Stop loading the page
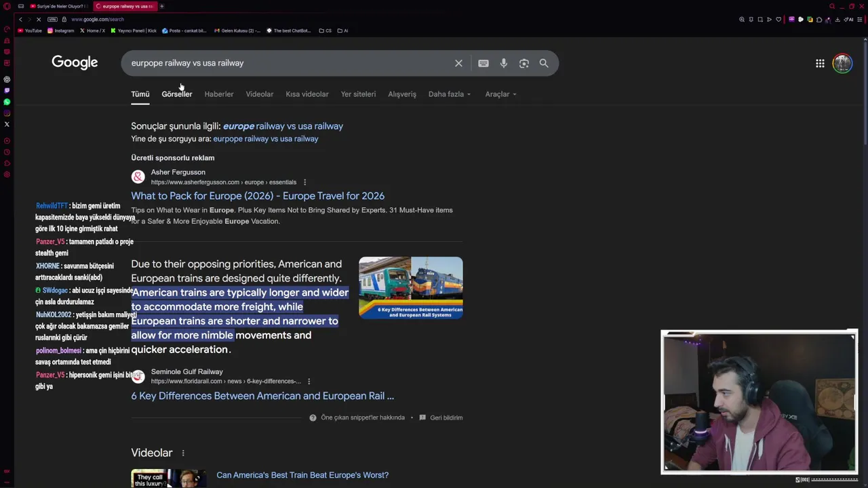The width and height of the screenshot is (868, 488). (x=39, y=19)
